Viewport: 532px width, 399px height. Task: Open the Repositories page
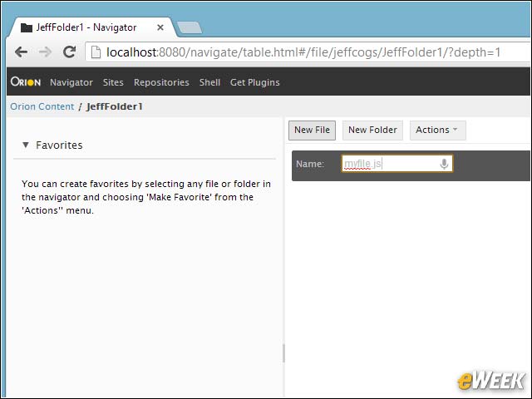161,82
